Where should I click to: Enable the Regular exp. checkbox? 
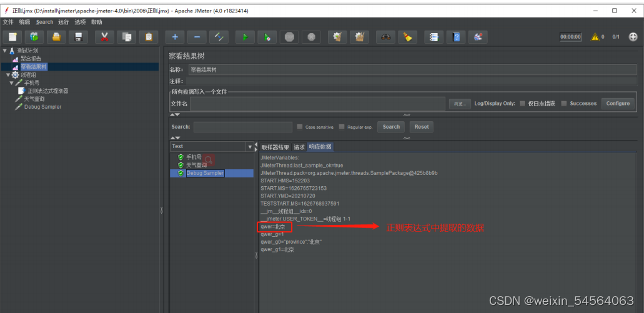pos(342,127)
